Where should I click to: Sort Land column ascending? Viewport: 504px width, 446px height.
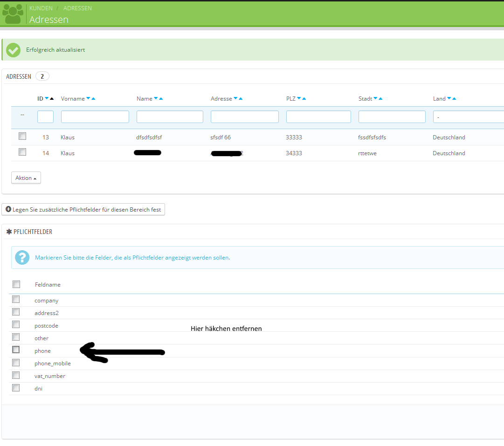click(454, 99)
